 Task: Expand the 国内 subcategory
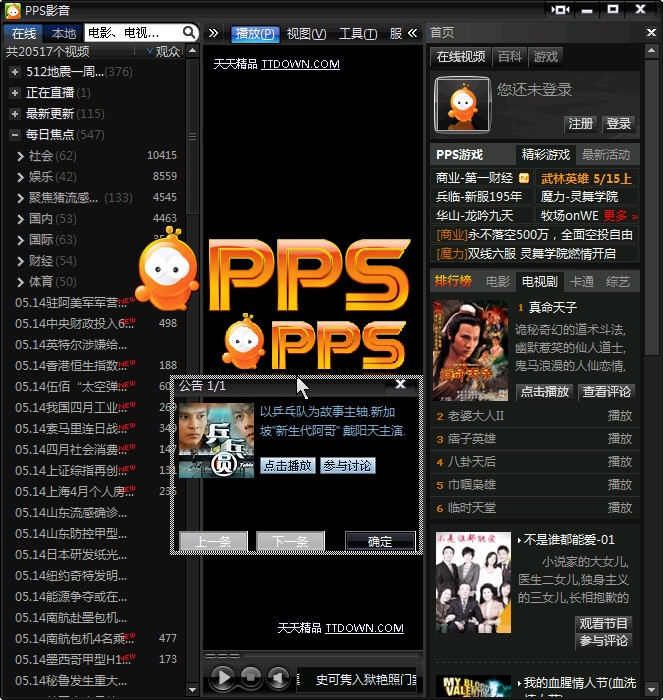20,219
